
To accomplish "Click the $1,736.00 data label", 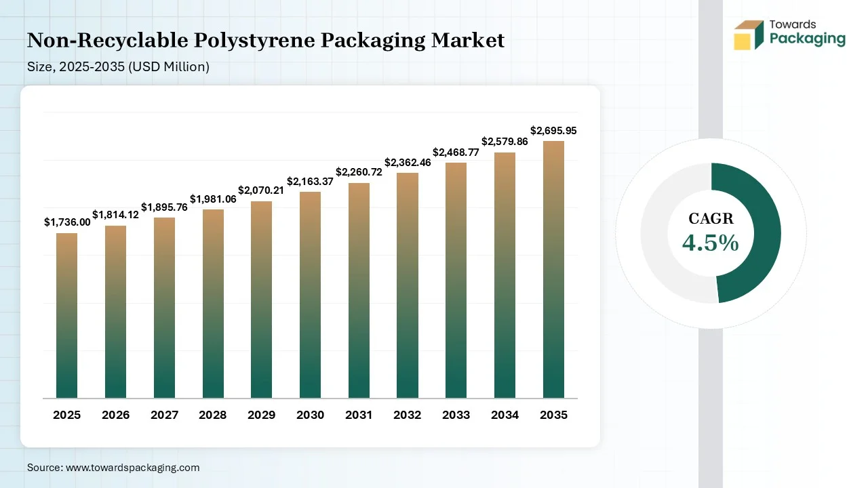I will pos(67,222).
